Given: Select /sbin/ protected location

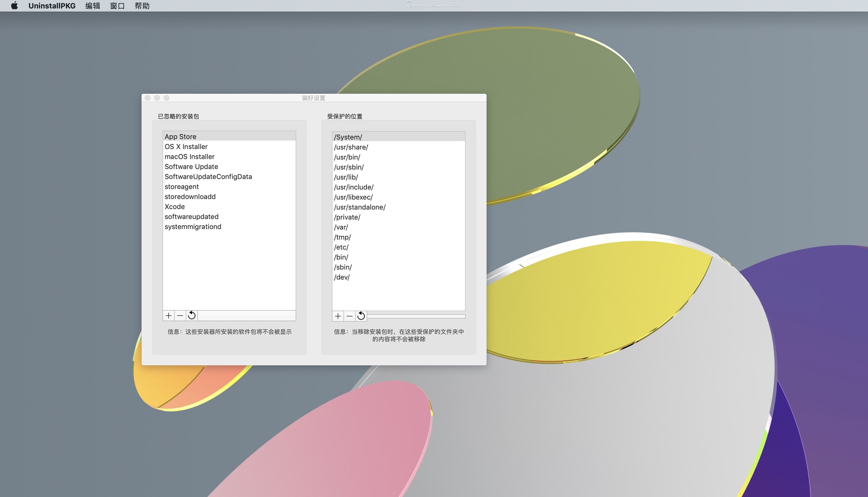Looking at the screenshot, I should (x=399, y=267).
